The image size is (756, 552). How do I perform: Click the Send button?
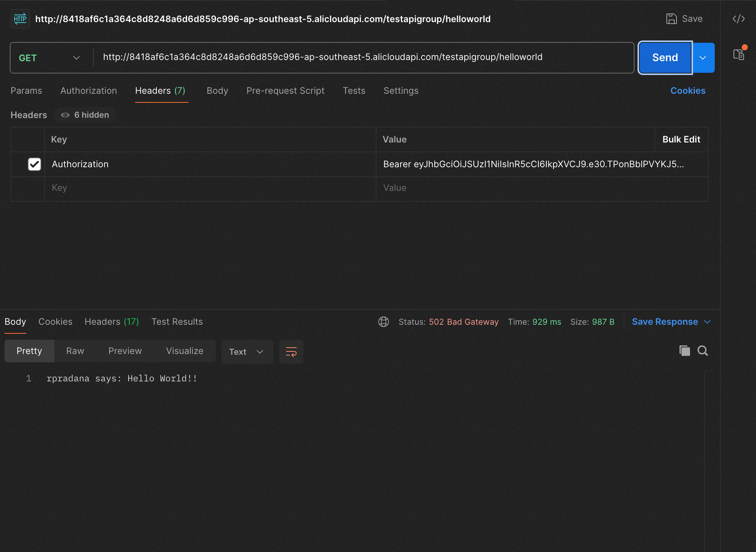[x=664, y=58]
